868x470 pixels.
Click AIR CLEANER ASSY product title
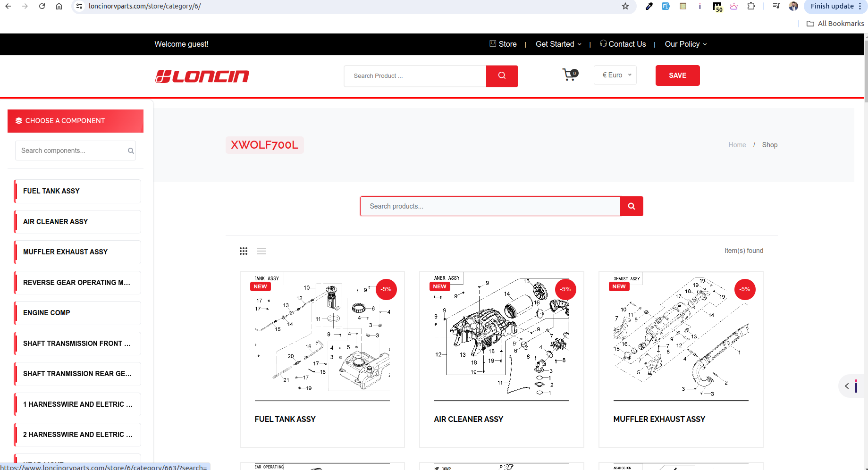pyautogui.click(x=469, y=419)
